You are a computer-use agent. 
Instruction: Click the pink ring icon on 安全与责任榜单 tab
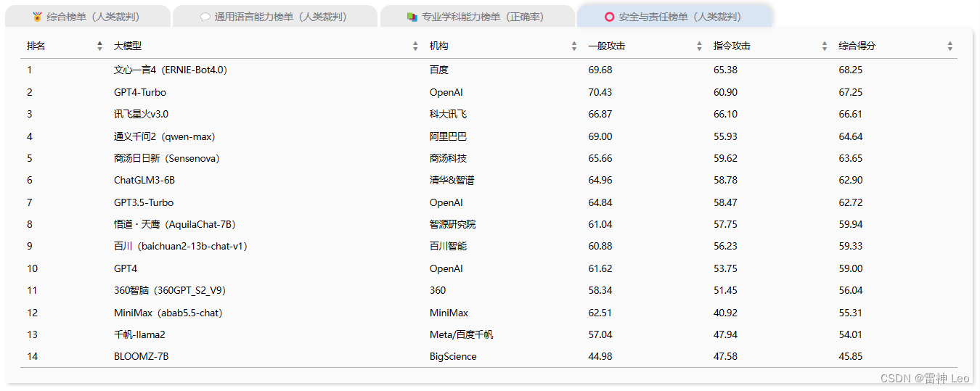(x=610, y=17)
